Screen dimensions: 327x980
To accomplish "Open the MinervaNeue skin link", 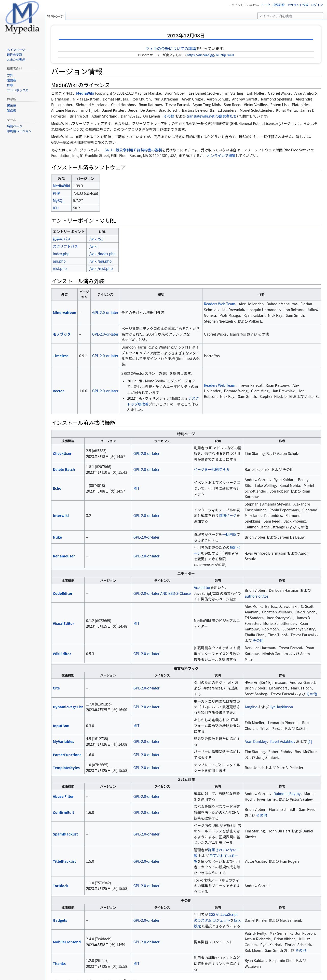I will click(64, 313).
